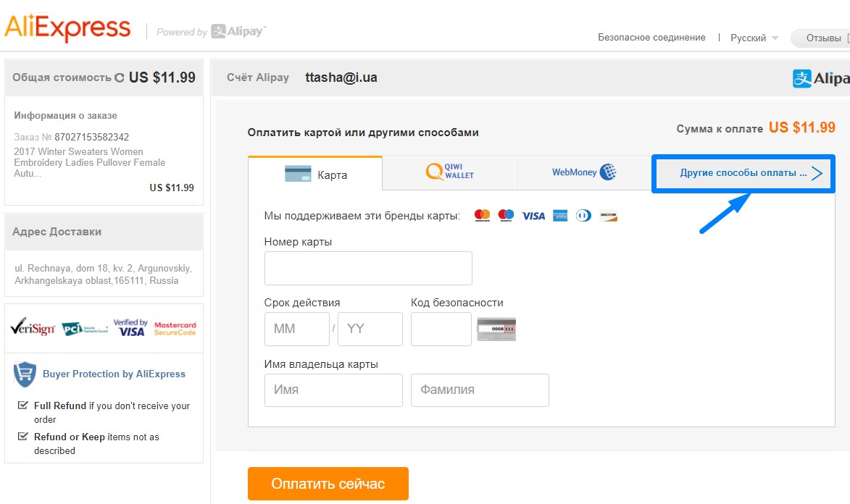Open the Отзывы feedback button
The image size is (850, 504).
821,38
